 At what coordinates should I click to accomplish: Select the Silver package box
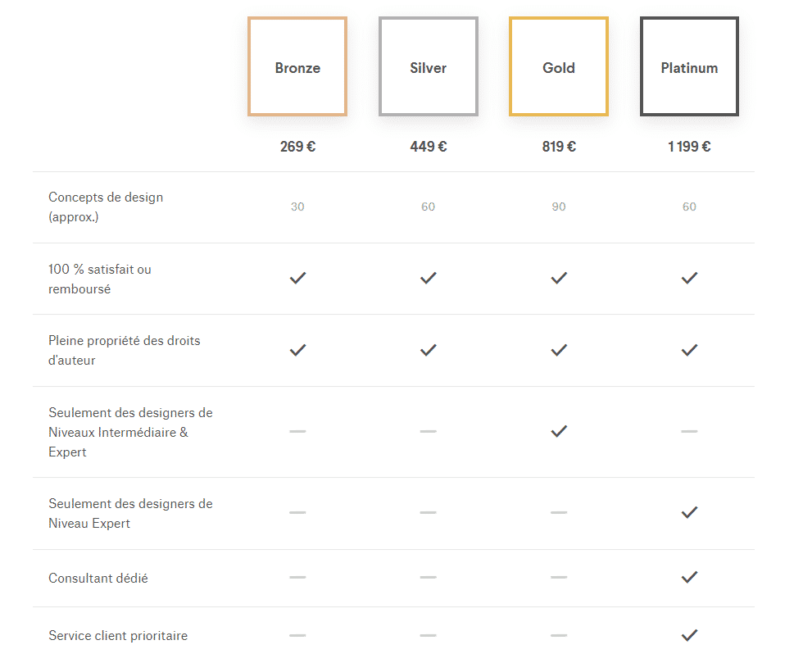(x=428, y=67)
